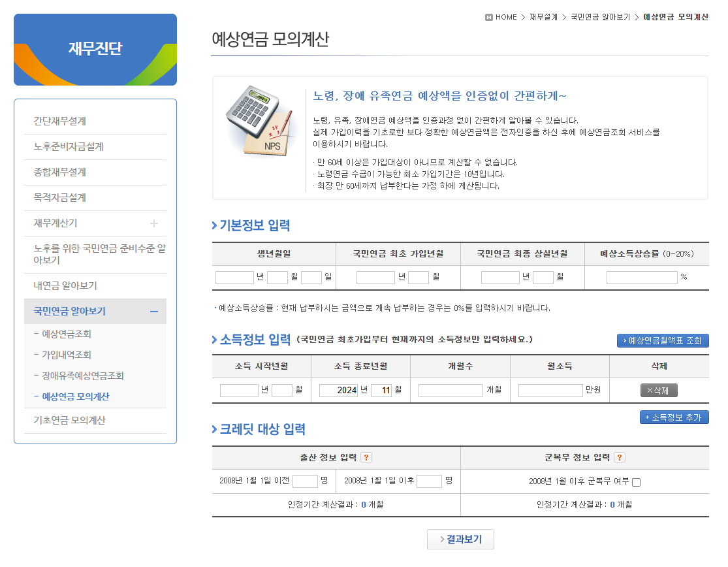Image resolution: width=728 pixels, height=567 pixels.
Task: Click the 소득정보 입력 section heading
Action: [x=255, y=340]
